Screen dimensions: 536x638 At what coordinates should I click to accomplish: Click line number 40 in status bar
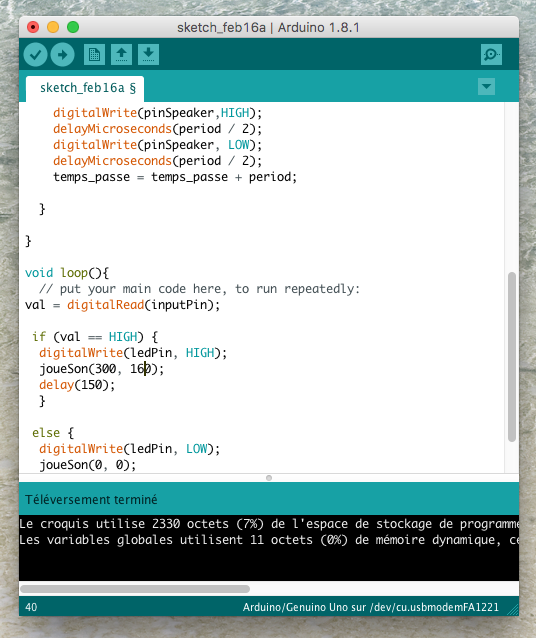[31, 607]
